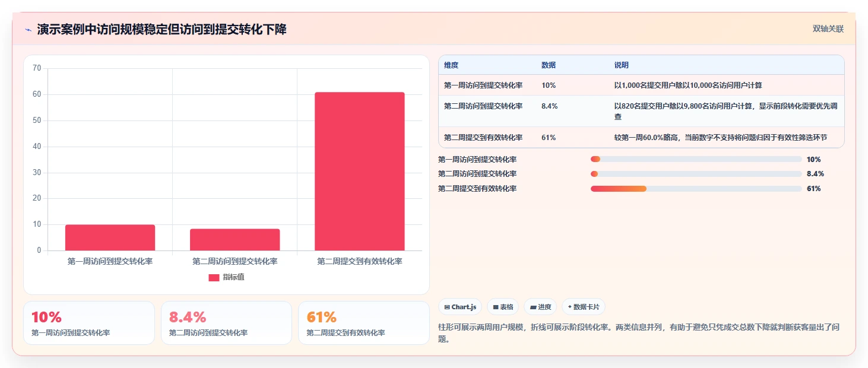
Task: Click the card title 演示案例中访问规模稳定
Action: [162, 29]
